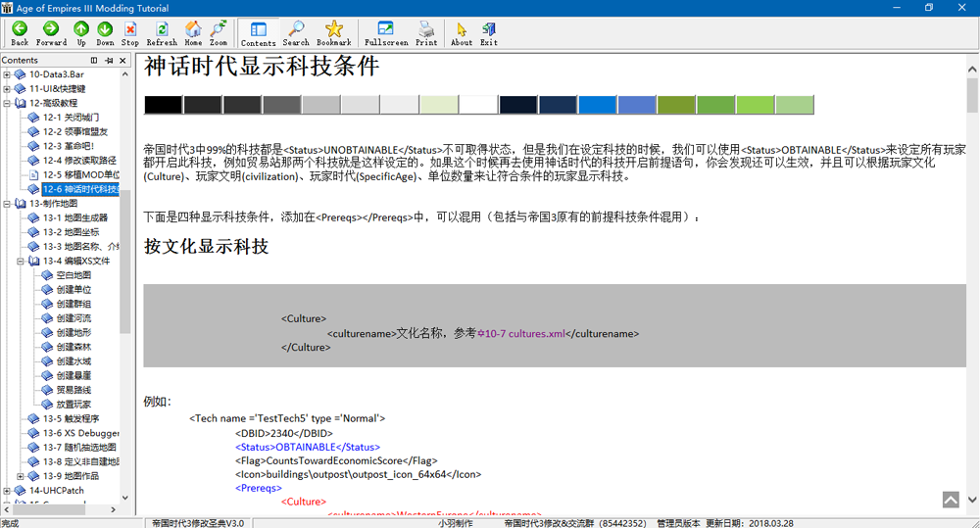The image size is (980, 528).
Task: Expand the 14-UHCPatch tree node
Action: [x=7, y=491]
